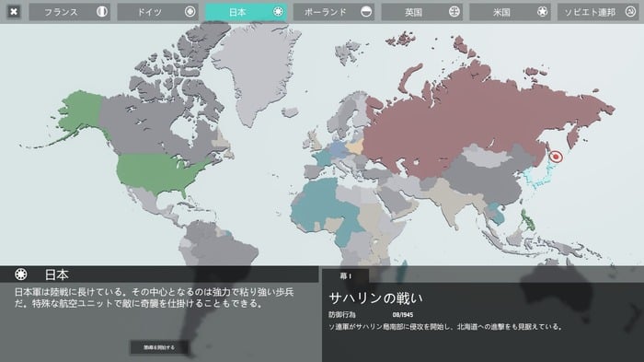Click the Japan rising sun emblem in tab
Viewport: 644px width, 362px height.
[278, 12]
